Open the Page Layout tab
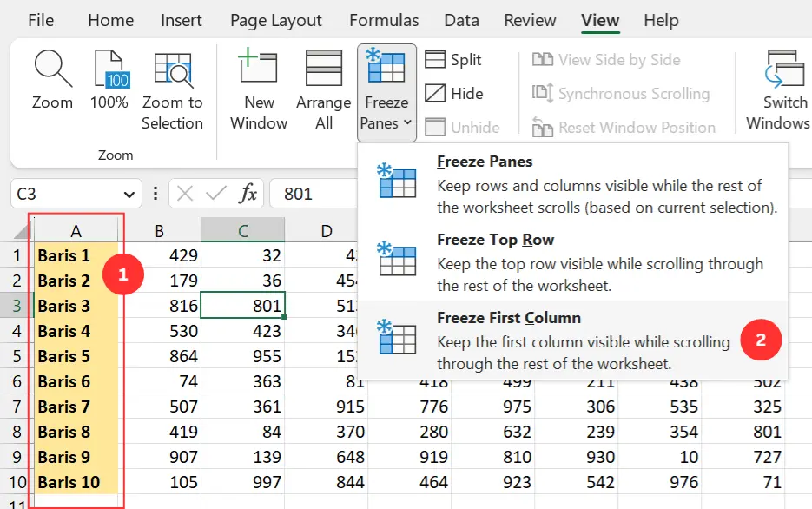This screenshot has height=509, width=812. pos(275,20)
